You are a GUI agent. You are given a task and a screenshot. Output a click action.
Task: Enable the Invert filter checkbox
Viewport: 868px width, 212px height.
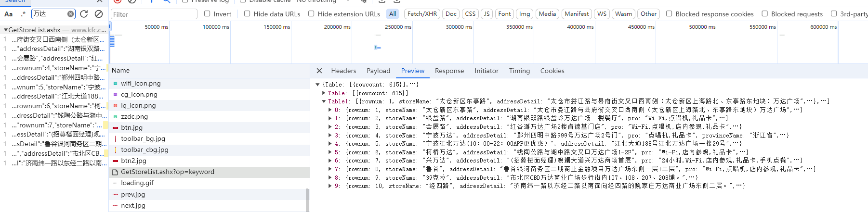click(207, 14)
